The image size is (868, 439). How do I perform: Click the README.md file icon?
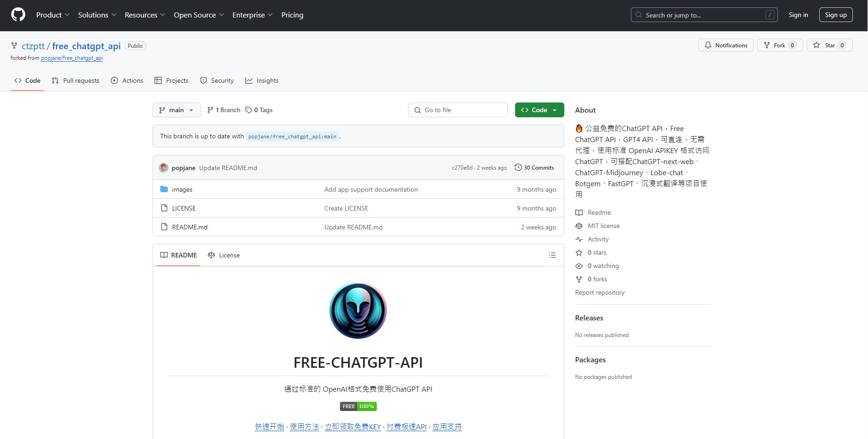(164, 227)
